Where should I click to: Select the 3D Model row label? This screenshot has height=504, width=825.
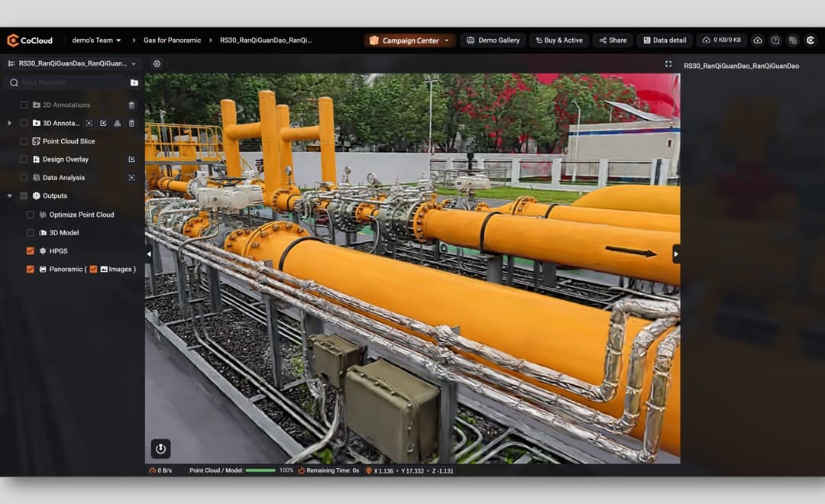64,233
